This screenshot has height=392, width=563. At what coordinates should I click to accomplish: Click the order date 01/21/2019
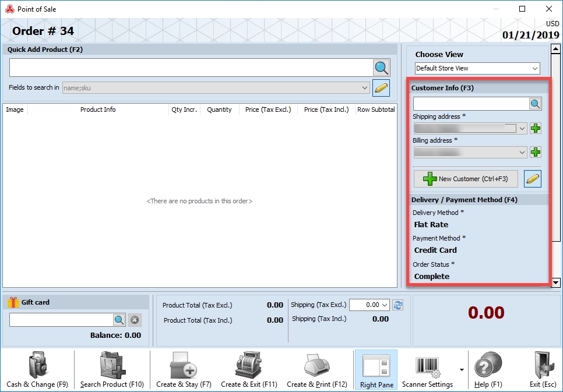(x=531, y=35)
